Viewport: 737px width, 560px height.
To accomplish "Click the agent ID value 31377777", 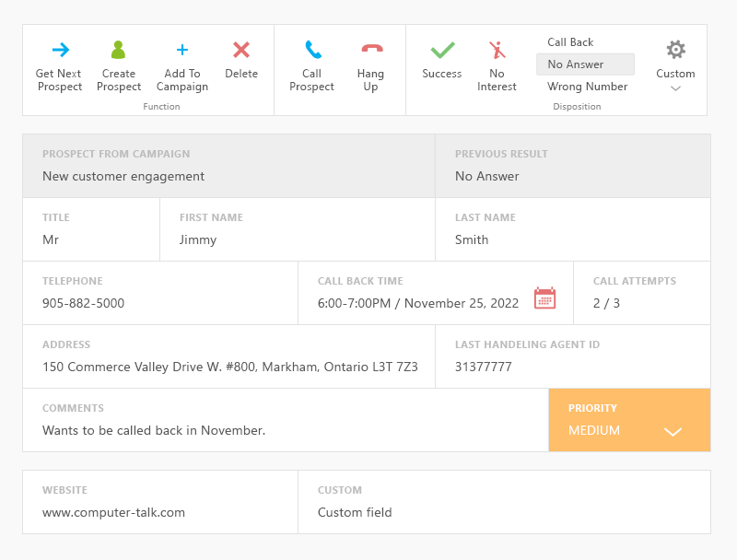I will pos(483,367).
